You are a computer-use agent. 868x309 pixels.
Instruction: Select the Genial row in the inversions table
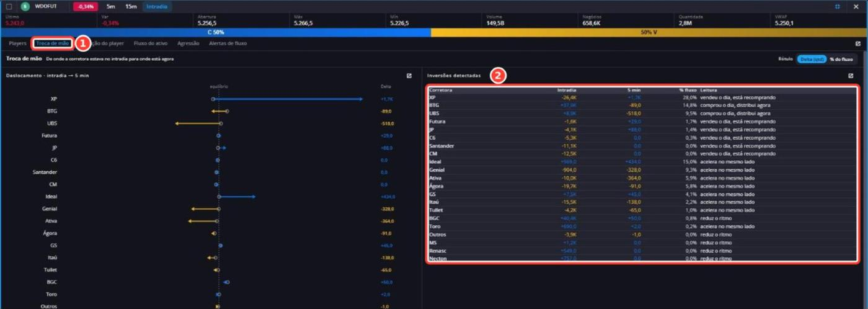click(642, 170)
